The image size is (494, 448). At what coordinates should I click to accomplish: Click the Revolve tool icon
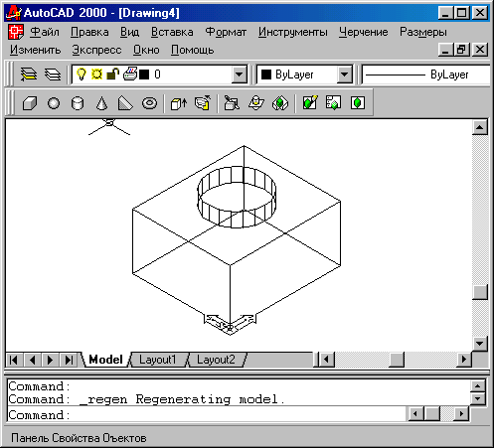(203, 103)
